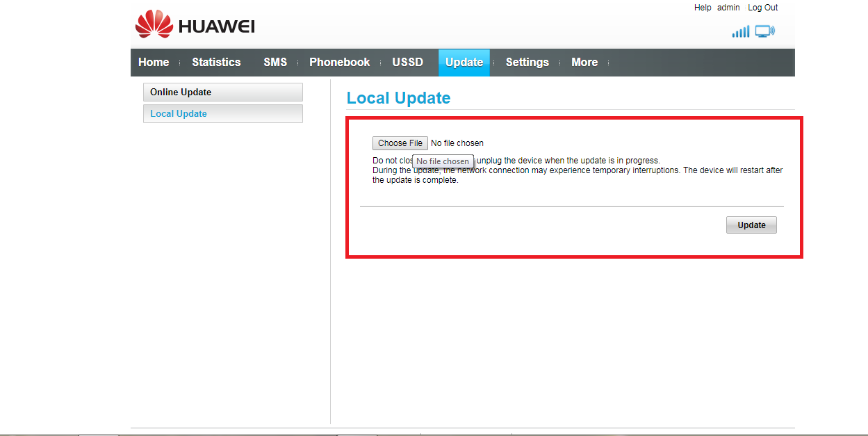Viewport: 868px width, 436px height.
Task: Select Local Update in the sidebar
Action: (x=223, y=113)
